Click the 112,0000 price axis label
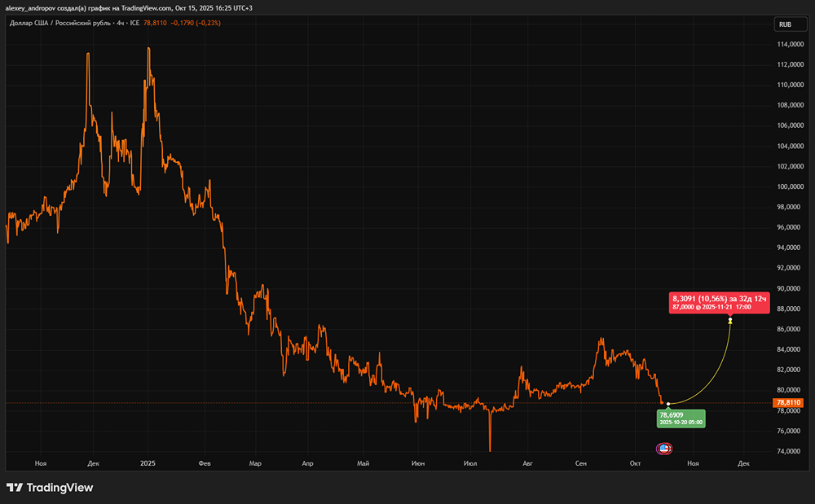The width and height of the screenshot is (815, 504). (790, 64)
